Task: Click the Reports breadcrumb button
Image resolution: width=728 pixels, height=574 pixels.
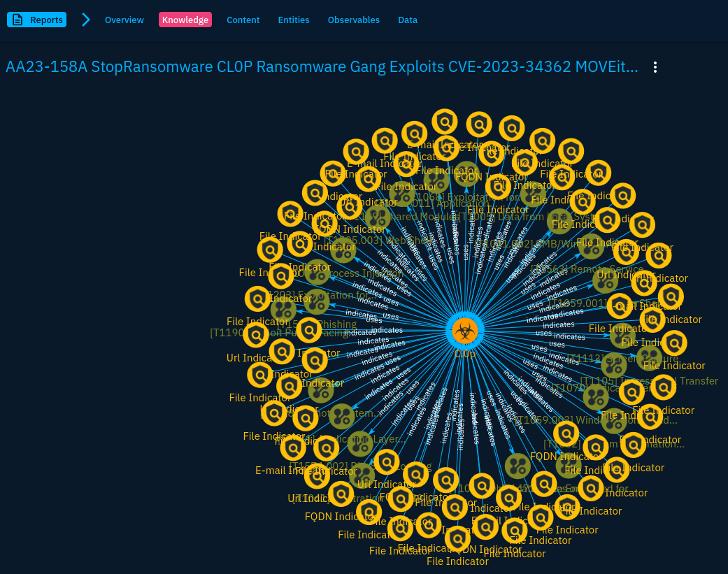Action: point(37,20)
